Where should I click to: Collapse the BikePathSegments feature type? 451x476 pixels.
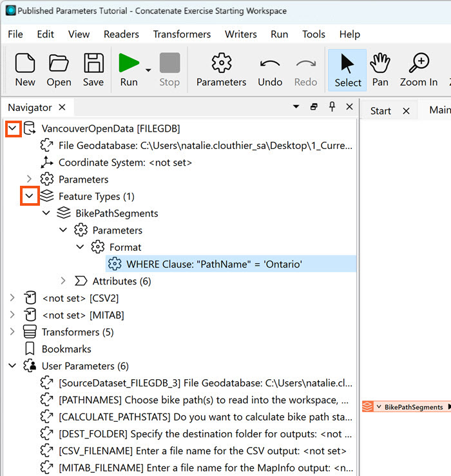pyautogui.click(x=46, y=213)
